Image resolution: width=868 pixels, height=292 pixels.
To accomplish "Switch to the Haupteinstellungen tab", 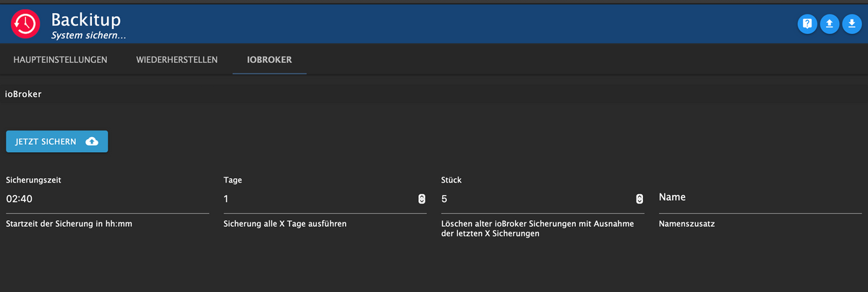I will [x=60, y=59].
